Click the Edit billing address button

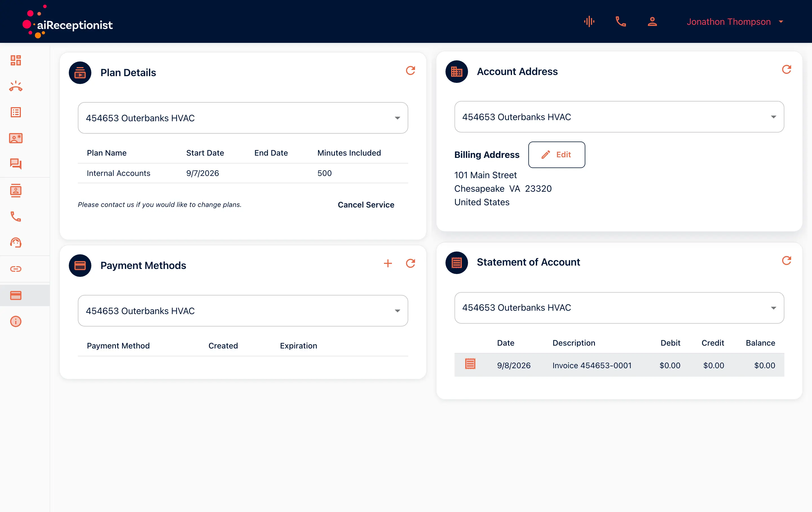pos(556,155)
